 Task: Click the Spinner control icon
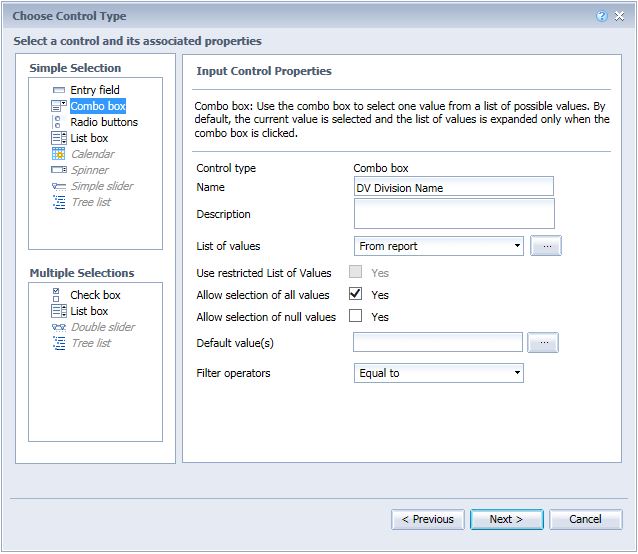click(x=59, y=170)
